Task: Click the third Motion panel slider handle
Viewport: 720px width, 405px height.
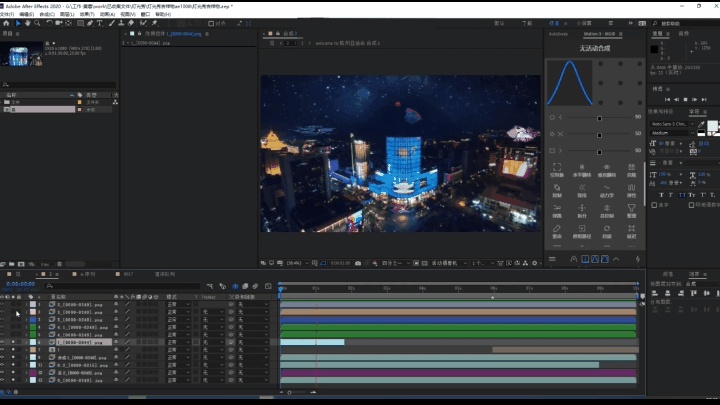Action: [599, 152]
